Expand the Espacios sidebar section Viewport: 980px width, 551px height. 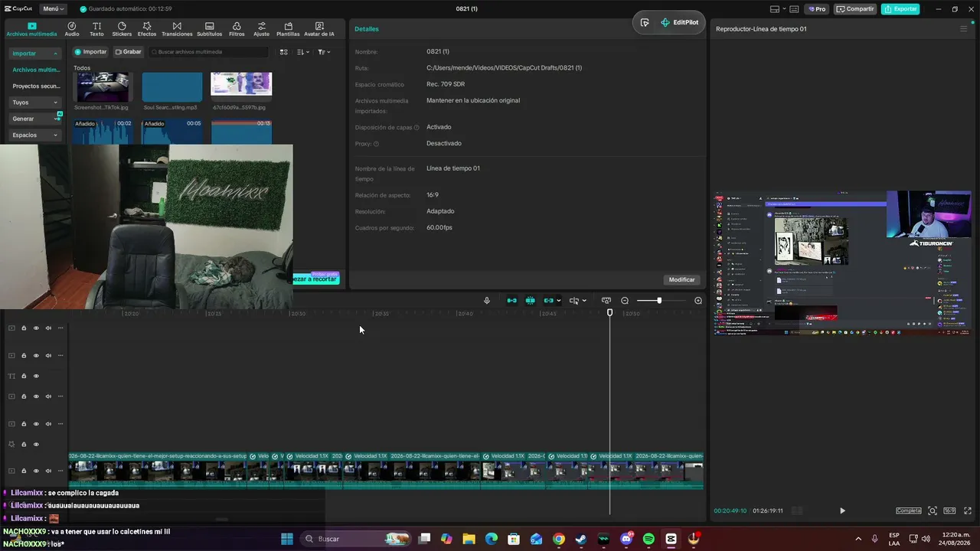click(x=35, y=135)
